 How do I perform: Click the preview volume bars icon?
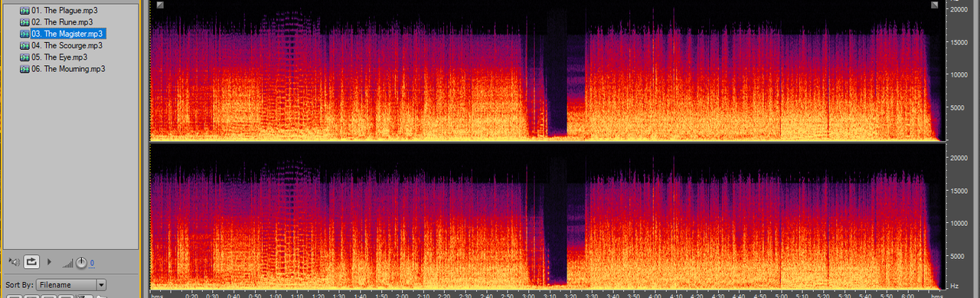pyautogui.click(x=67, y=264)
